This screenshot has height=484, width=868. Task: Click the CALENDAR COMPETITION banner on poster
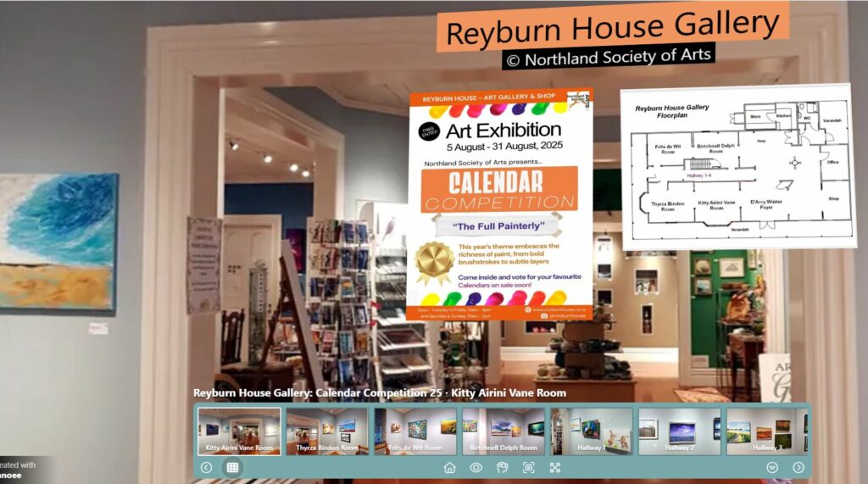(499, 190)
